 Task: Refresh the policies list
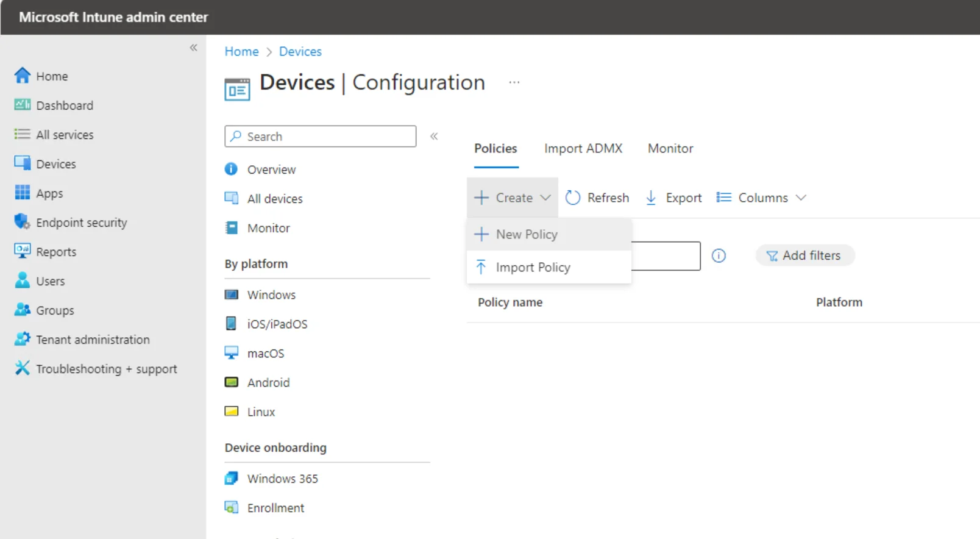click(x=597, y=198)
